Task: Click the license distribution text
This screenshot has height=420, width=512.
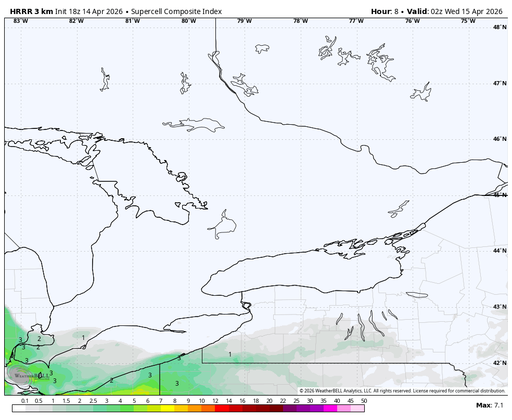Action: [x=453, y=389]
